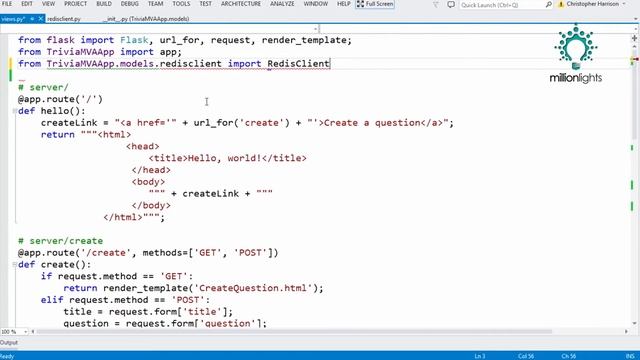Expand the left navigation bar scope dropdown
Screen dimensions: 640x360
point(316,29)
